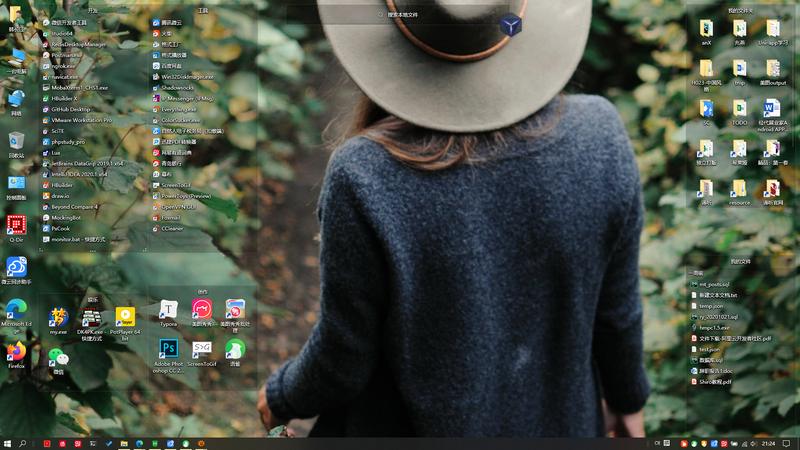Image resolution: width=800 pixels, height=450 pixels.
Task: Open the ColorSucker.exe entry
Action: tap(177, 120)
